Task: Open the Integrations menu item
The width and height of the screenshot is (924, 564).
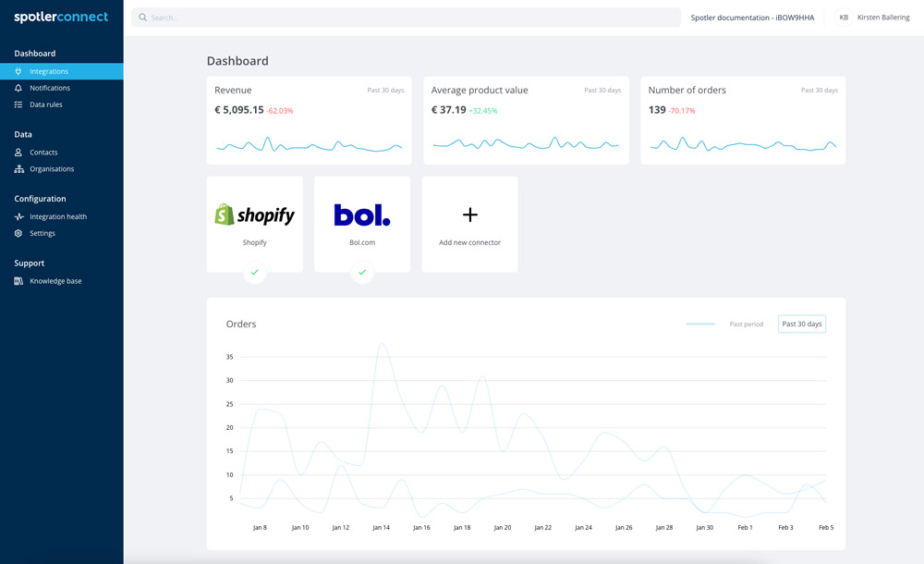Action: pos(62,71)
